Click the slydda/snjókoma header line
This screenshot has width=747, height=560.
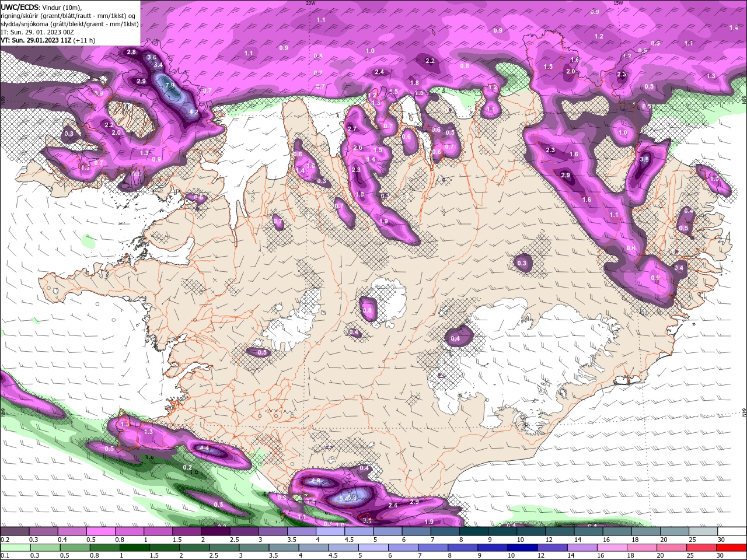(69, 24)
